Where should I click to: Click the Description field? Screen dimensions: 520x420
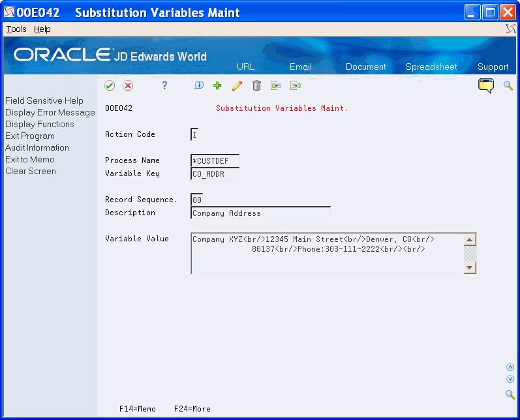pos(261,213)
